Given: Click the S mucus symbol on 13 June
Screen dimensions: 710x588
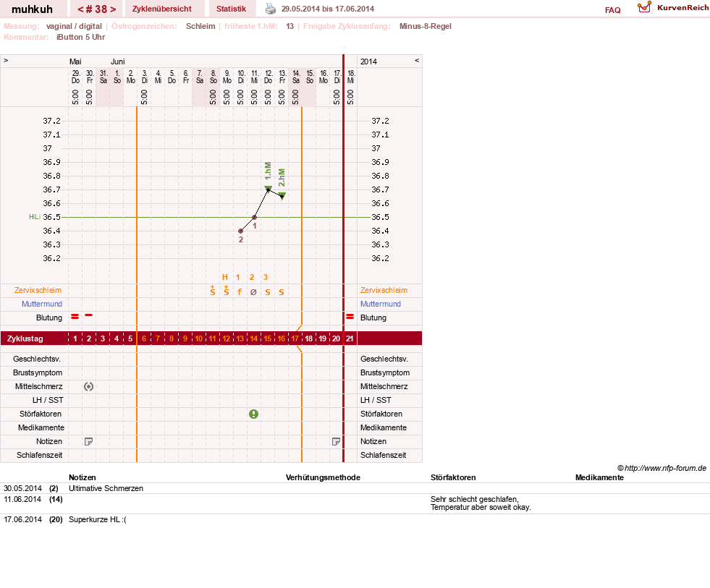Looking at the screenshot, I should click(x=282, y=292).
